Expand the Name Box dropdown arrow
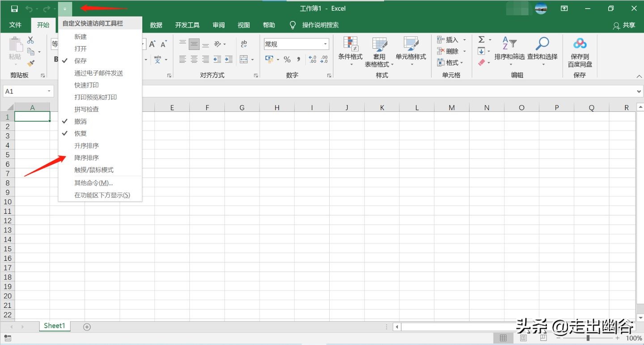644x345 pixels. point(49,91)
